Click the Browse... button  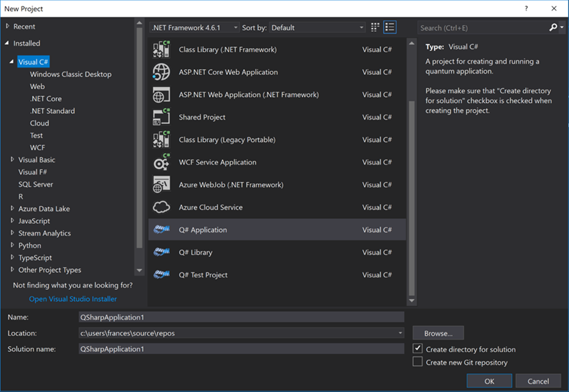(438, 333)
